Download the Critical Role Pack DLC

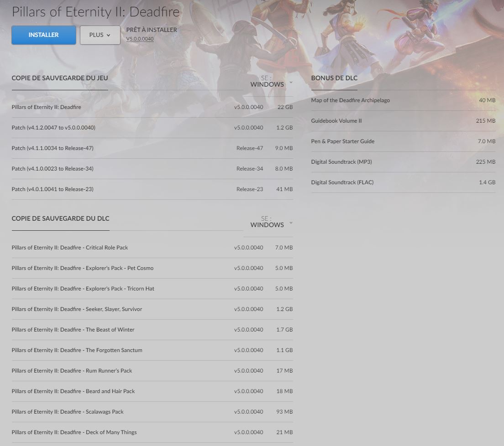152,248
